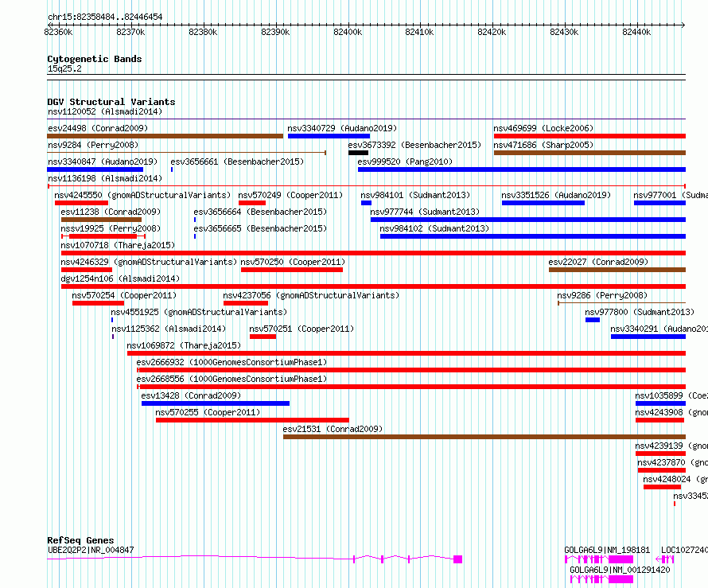Screen dimensions: 708x588
Task: Open nsv3340729 (Audano2019) variant label
Action: point(342,128)
